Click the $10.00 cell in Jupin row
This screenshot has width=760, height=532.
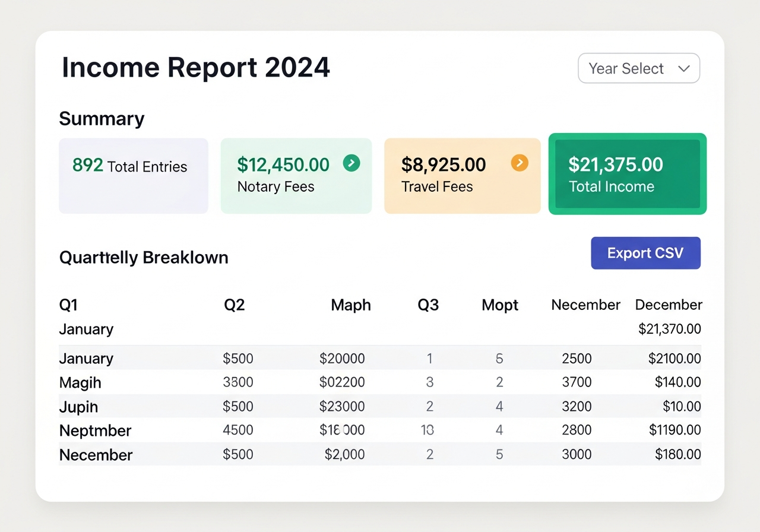pyautogui.click(x=682, y=406)
